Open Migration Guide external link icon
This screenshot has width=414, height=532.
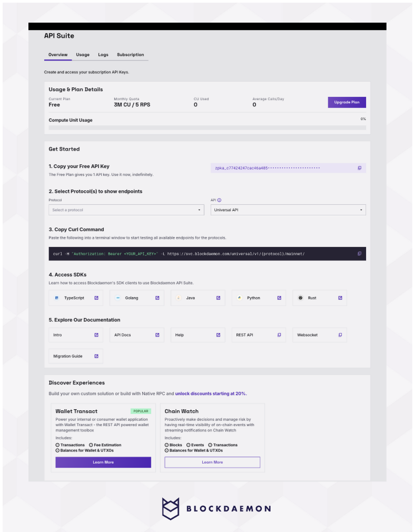[96, 356]
